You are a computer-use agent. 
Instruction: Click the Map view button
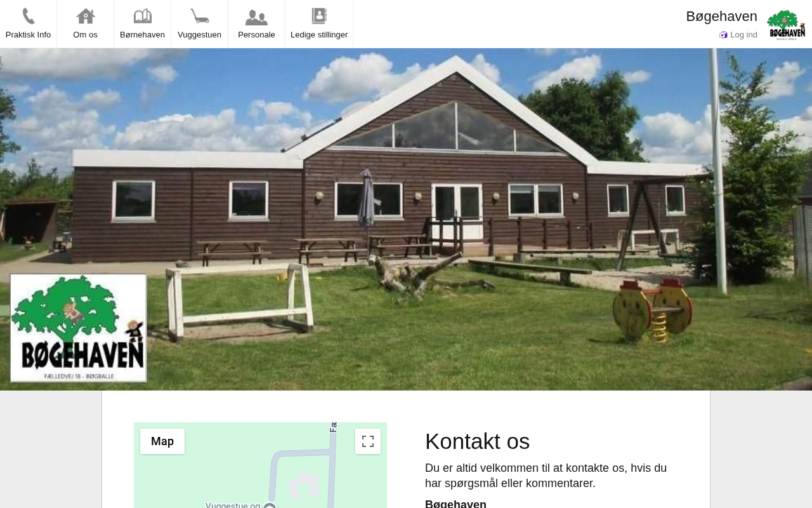pyautogui.click(x=162, y=441)
